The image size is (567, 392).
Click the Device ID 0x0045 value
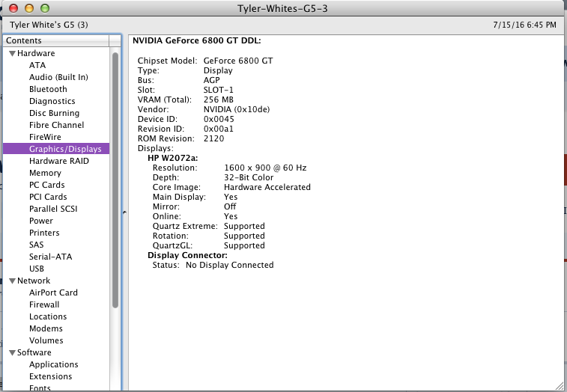tap(219, 119)
